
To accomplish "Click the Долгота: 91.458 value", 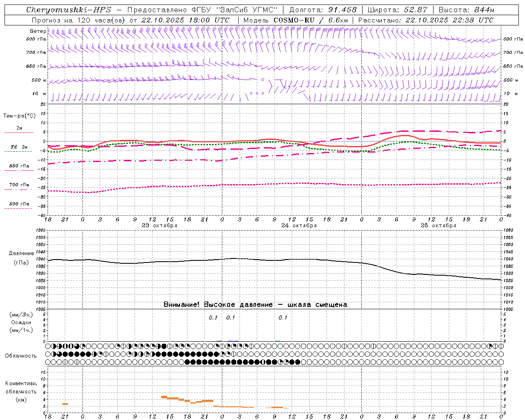I will [323, 10].
